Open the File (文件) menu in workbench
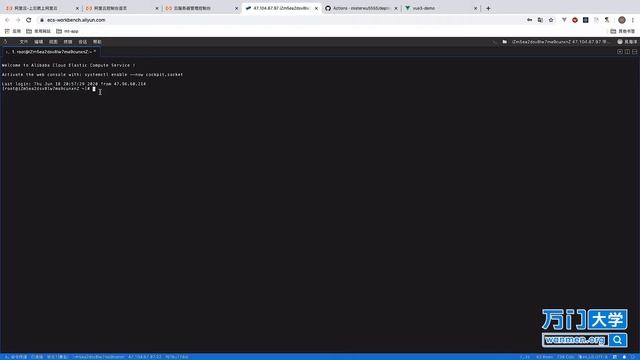 (x=24, y=42)
